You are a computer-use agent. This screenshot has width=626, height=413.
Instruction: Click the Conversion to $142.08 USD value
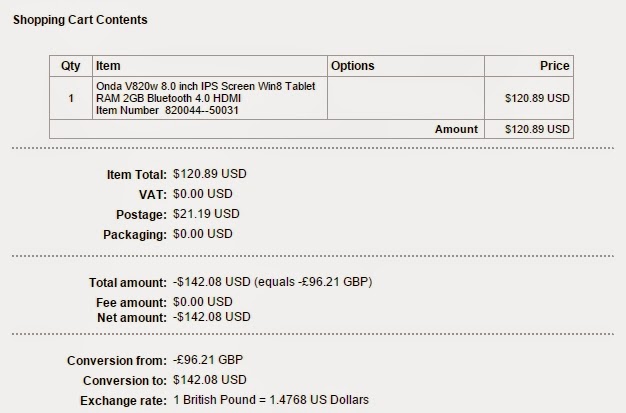click(x=210, y=379)
